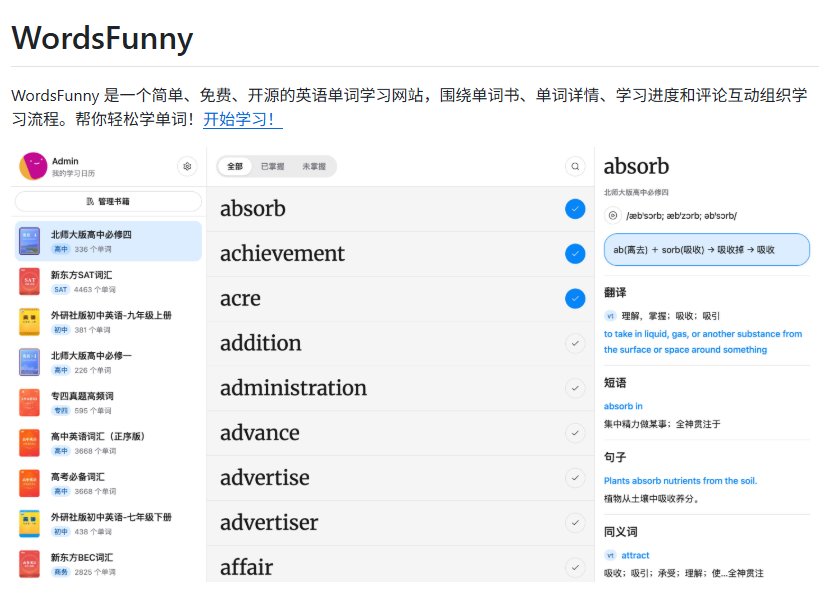
Task: Click the attract synonym link
Action: (635, 555)
